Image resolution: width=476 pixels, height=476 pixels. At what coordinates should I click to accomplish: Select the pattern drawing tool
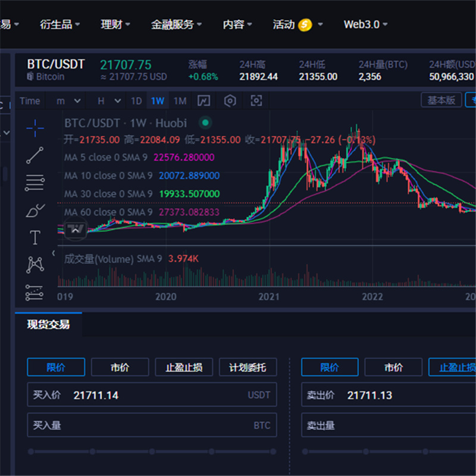[x=35, y=264]
